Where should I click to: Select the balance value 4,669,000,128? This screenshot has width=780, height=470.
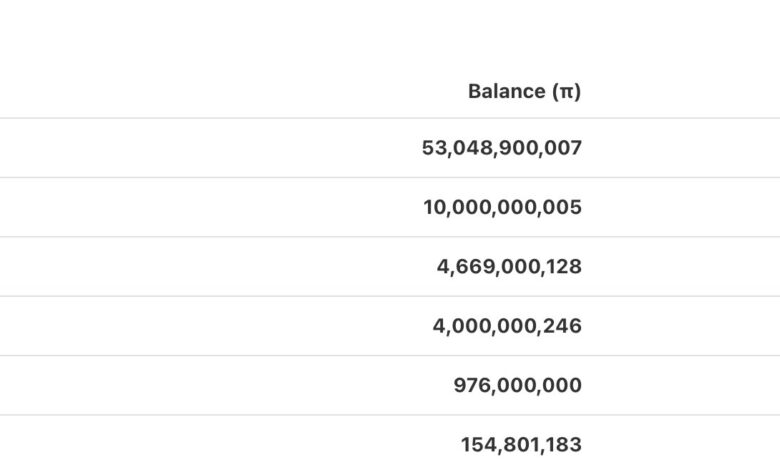[509, 267]
